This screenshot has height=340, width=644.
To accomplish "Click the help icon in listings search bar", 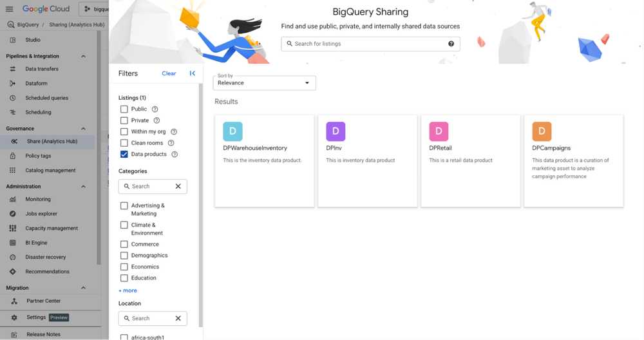I will coord(451,44).
